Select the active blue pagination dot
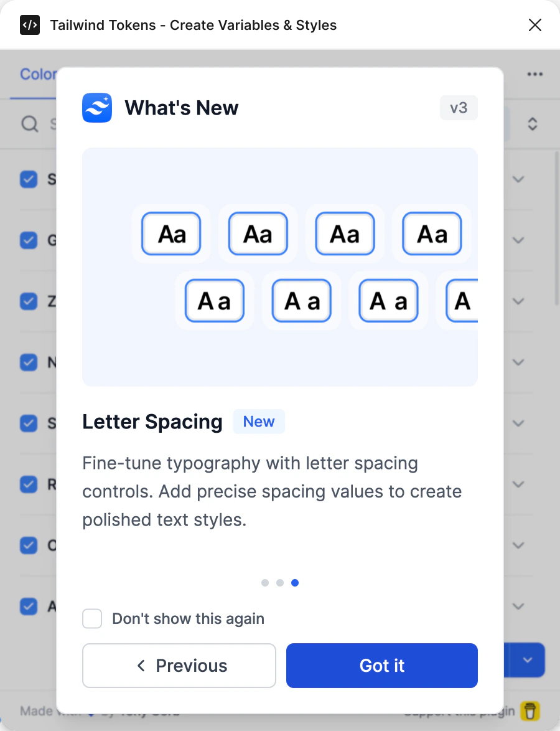Viewport: 560px width, 731px height. point(295,583)
